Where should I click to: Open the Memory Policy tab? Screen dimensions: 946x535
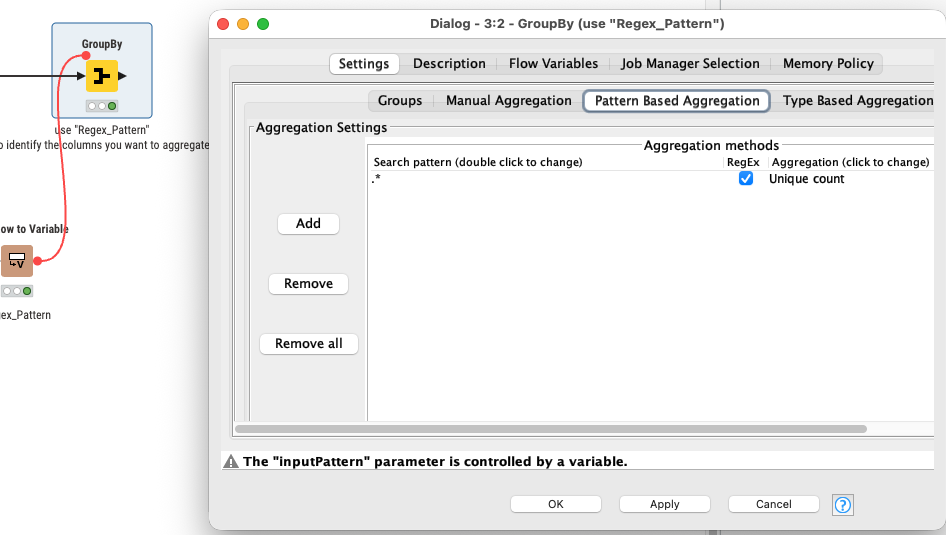tap(828, 64)
